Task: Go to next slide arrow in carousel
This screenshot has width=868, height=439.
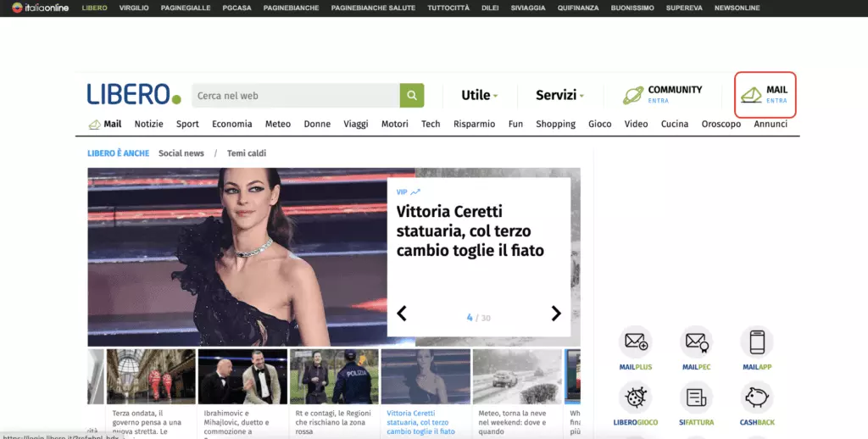Action: [556, 314]
